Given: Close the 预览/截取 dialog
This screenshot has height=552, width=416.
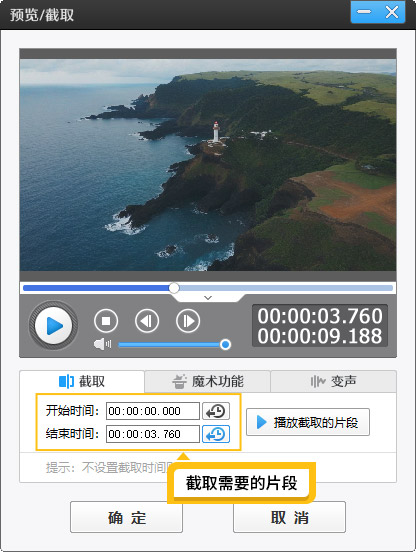Looking at the screenshot, I should 392,12.
